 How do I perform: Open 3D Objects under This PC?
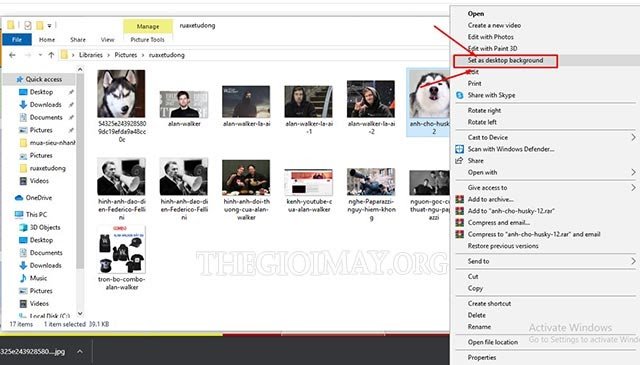coord(45,227)
